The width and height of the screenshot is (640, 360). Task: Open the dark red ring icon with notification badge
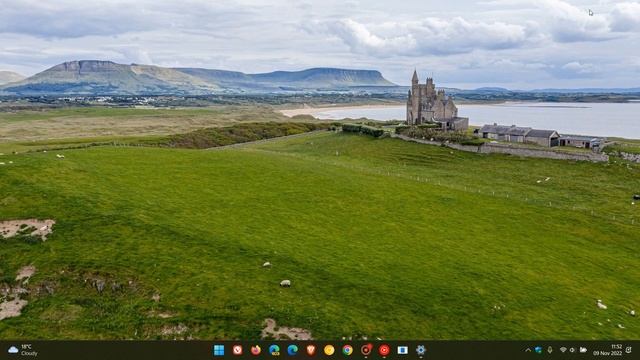[366, 350]
